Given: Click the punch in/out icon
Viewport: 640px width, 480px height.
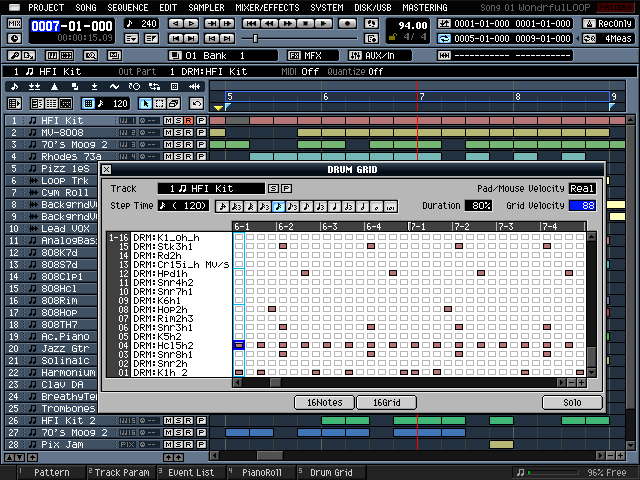Looking at the screenshot, I should point(444,24).
